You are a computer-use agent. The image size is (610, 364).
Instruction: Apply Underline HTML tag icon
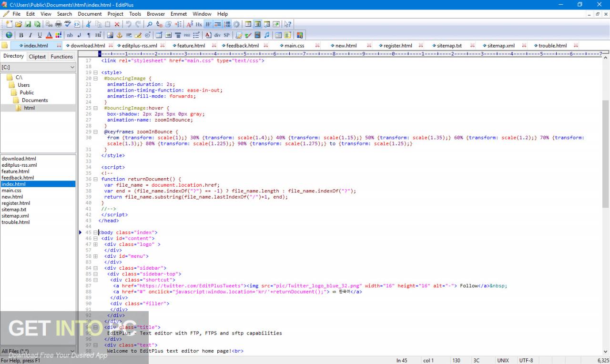coord(40,35)
